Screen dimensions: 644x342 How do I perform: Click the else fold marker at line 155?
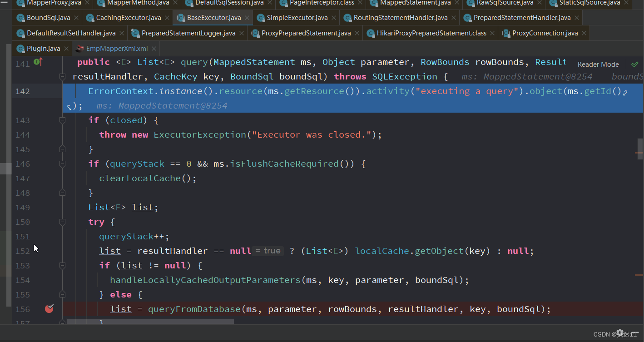(x=63, y=294)
